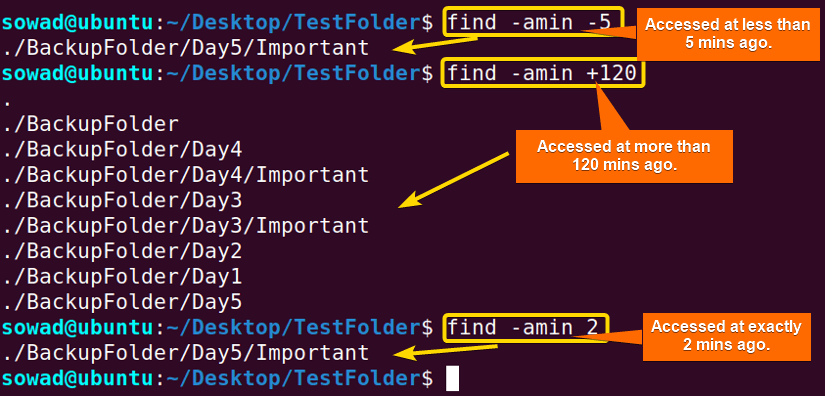The image size is (825, 396).
Task: Click the yellow arrow pointing at Day3 output
Action: (x=454, y=179)
